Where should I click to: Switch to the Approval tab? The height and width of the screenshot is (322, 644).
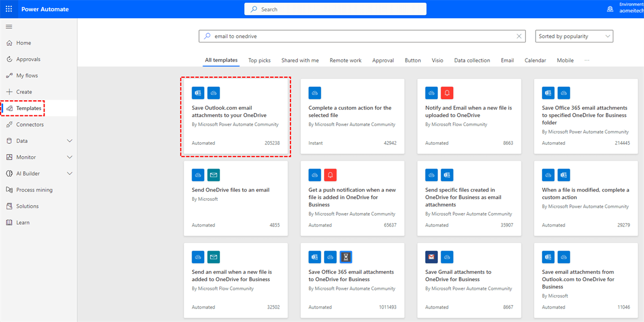point(383,61)
